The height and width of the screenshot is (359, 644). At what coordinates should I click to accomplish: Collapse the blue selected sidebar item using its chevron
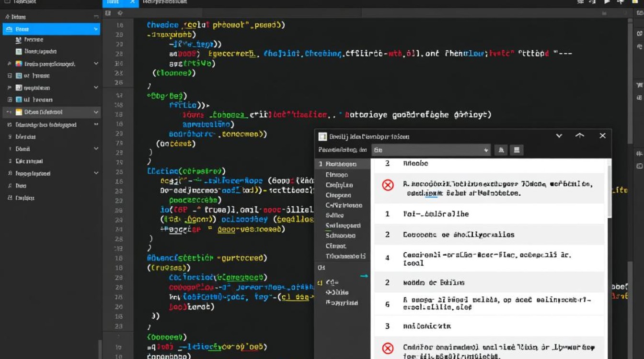pyautogui.click(x=96, y=29)
